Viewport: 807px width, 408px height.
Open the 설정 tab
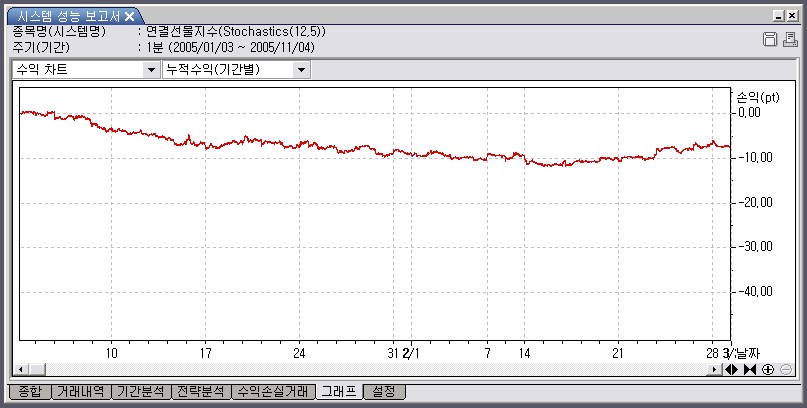pyautogui.click(x=384, y=391)
